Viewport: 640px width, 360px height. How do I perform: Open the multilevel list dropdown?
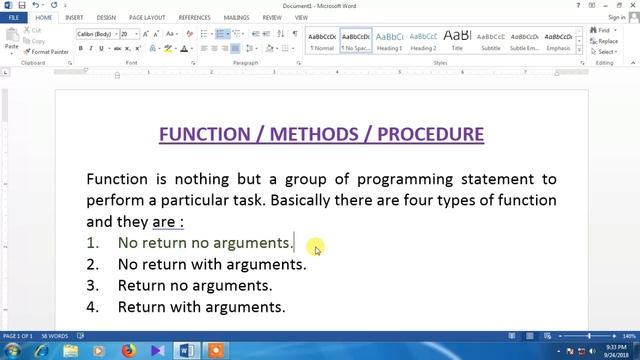pos(242,34)
